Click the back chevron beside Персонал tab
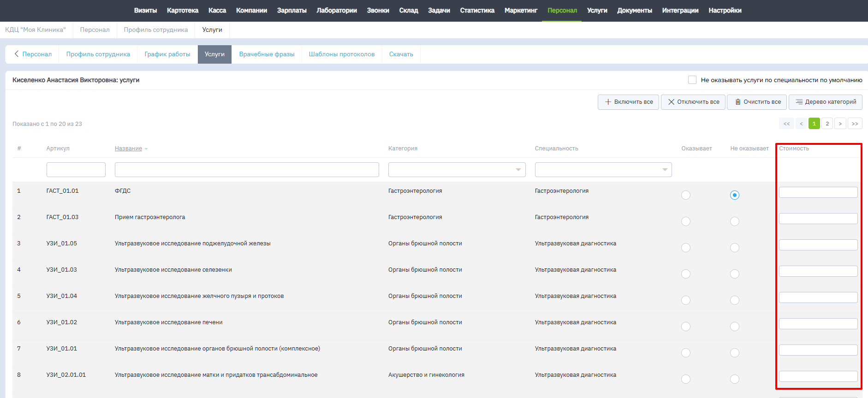 17,54
